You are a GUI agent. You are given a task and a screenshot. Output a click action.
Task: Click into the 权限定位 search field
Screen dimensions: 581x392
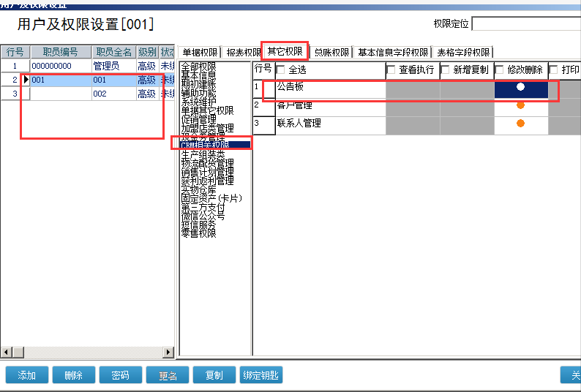point(526,23)
